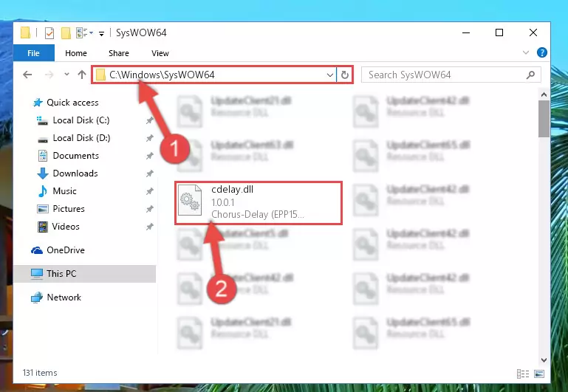568x392 pixels.
Task: Switch to Large icons view in the status bar
Action: pos(539,374)
